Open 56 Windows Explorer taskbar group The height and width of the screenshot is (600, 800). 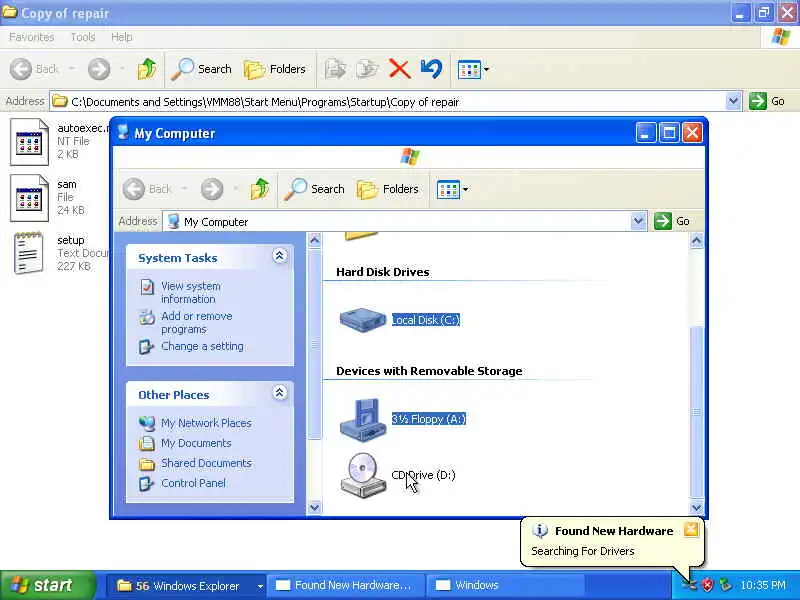[x=186, y=586]
